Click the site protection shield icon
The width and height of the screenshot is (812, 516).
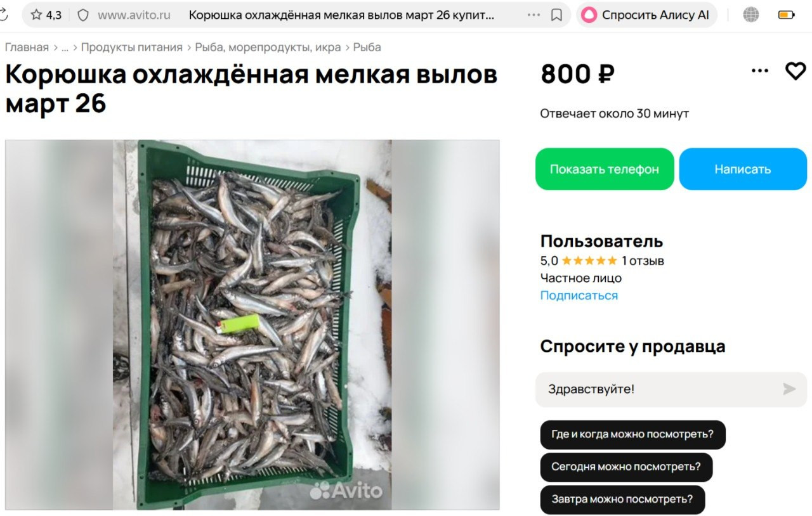[x=83, y=15]
